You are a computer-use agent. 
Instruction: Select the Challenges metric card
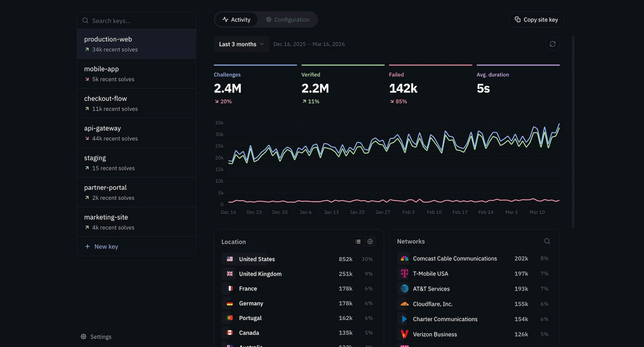coord(255,85)
